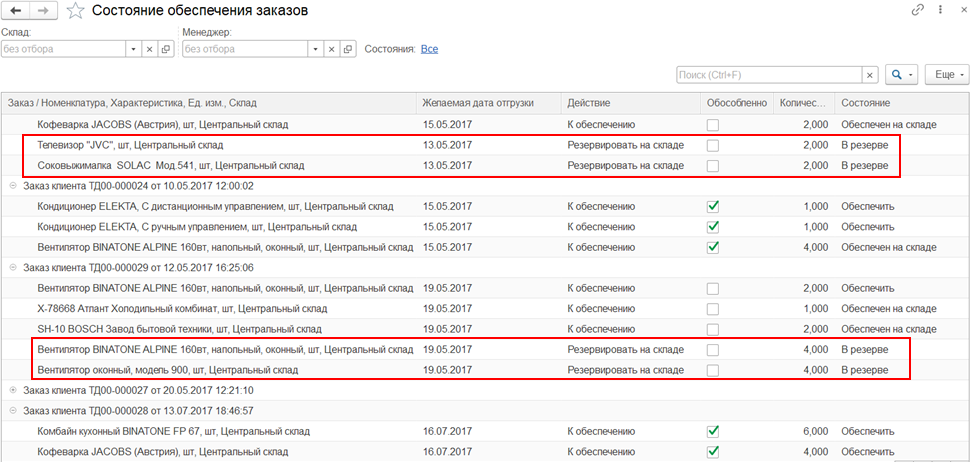974x464 pixels.
Task: Open the Менеджер filter dropdown
Action: pyautogui.click(x=314, y=48)
